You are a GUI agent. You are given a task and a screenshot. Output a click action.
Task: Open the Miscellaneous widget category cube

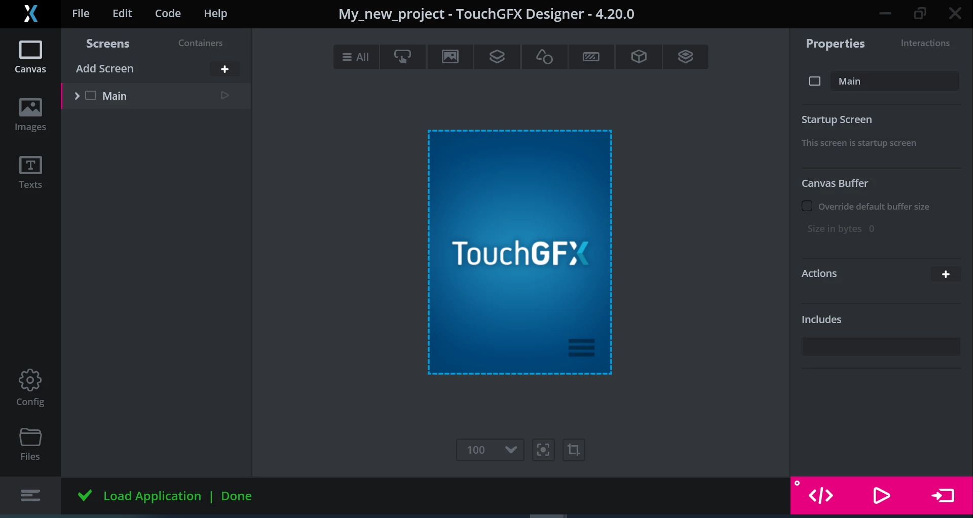pyautogui.click(x=638, y=57)
